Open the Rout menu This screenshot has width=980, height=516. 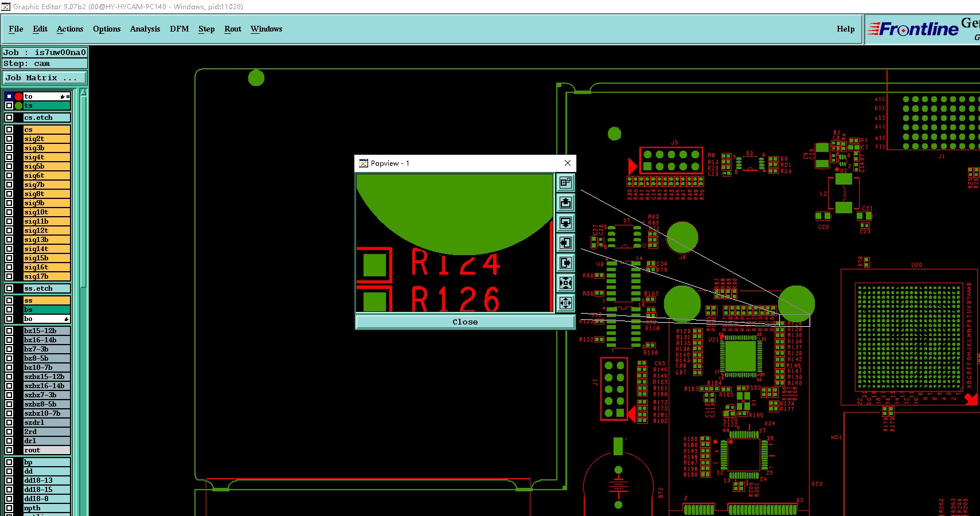pyautogui.click(x=233, y=29)
